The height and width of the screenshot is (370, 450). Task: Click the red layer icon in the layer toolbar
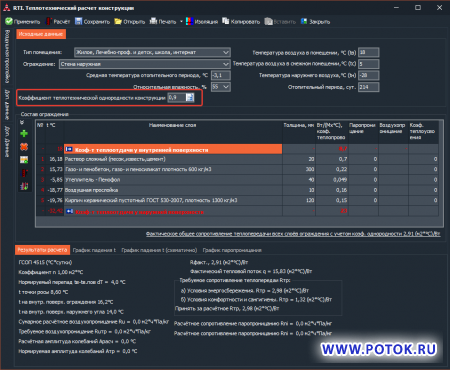(24, 173)
